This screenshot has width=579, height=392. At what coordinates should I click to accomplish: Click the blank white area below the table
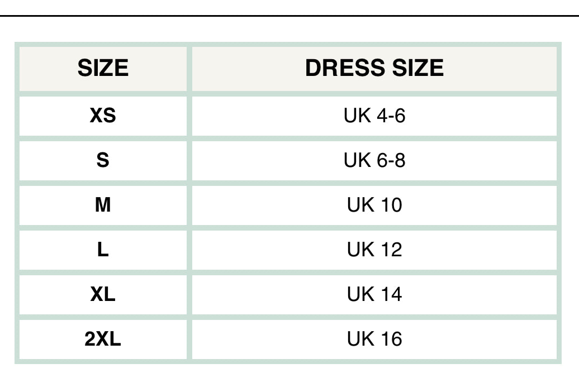(289, 380)
